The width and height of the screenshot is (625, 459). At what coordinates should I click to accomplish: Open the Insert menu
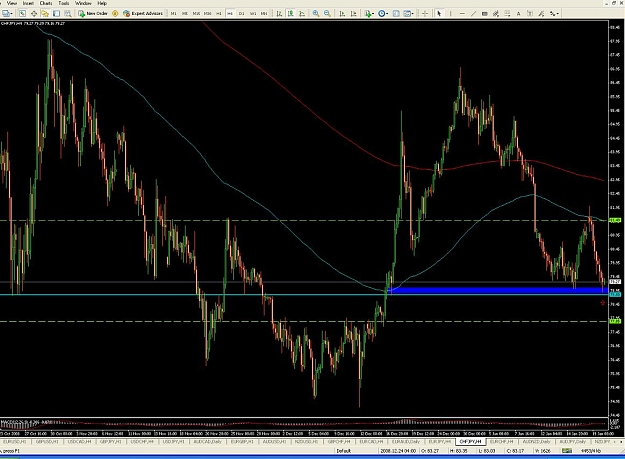pos(28,3)
